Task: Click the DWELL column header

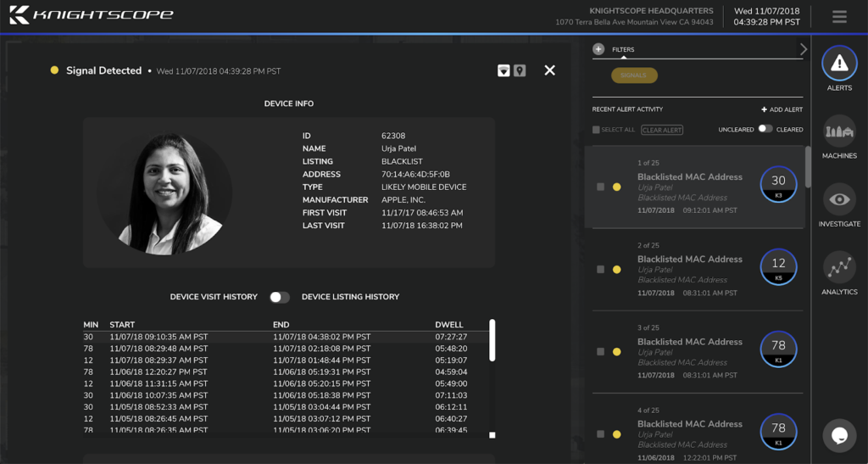Action: pos(449,325)
